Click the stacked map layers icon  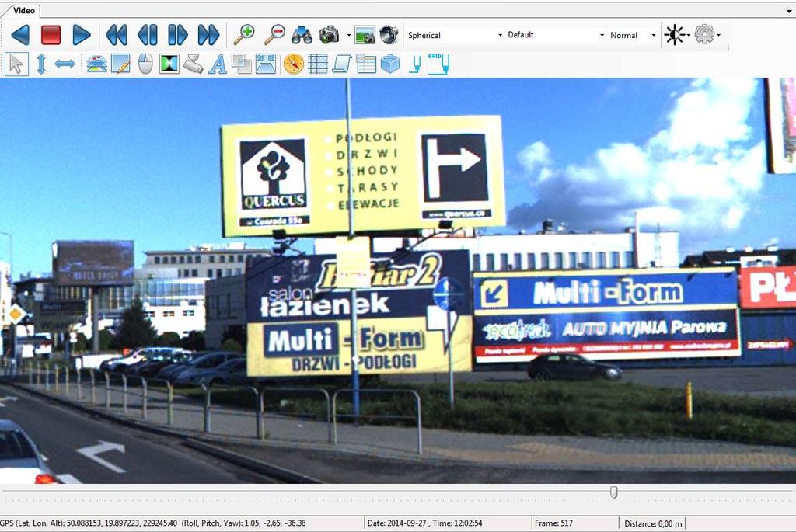tap(96, 64)
